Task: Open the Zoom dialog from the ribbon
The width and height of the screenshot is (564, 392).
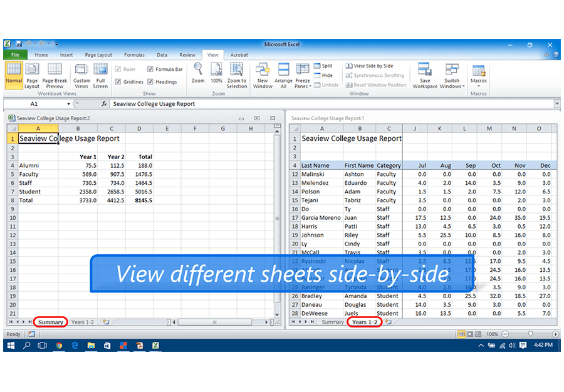Action: tap(198, 73)
